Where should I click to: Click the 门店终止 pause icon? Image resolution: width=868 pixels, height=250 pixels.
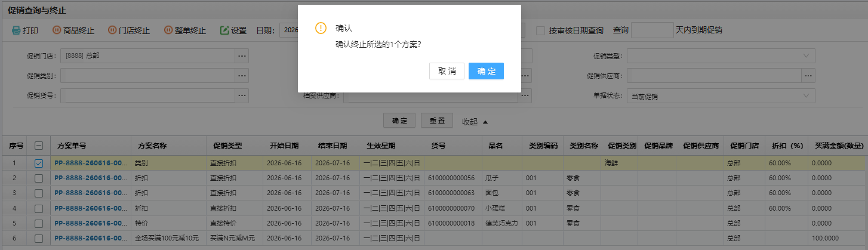[x=112, y=30]
